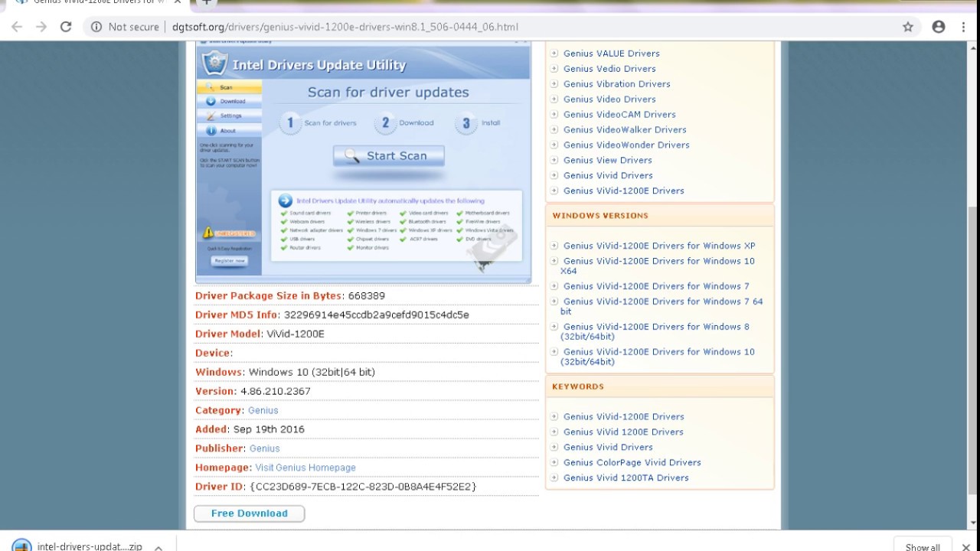Viewport: 980px width, 551px height.
Task: Open Genius ViVid 1200E Drivers keyword link
Action: pos(623,432)
